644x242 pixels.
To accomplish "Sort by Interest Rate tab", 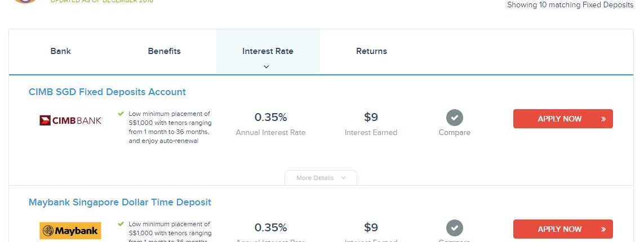I will click(x=268, y=51).
